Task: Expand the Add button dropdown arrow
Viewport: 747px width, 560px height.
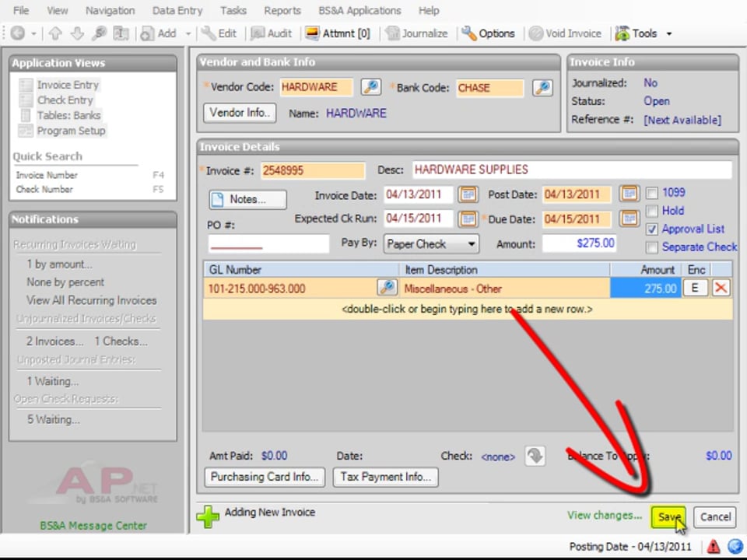Action: pos(188,33)
